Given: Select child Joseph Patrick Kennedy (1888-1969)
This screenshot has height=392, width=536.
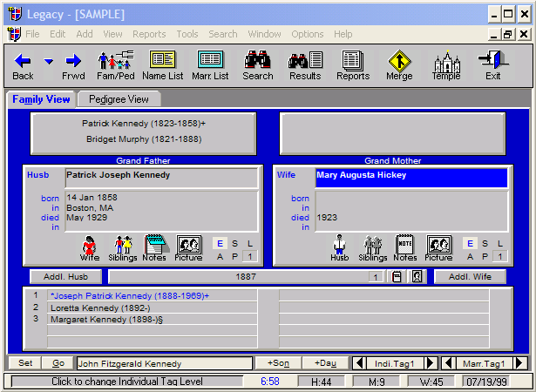Looking at the screenshot, I should click(153, 295).
